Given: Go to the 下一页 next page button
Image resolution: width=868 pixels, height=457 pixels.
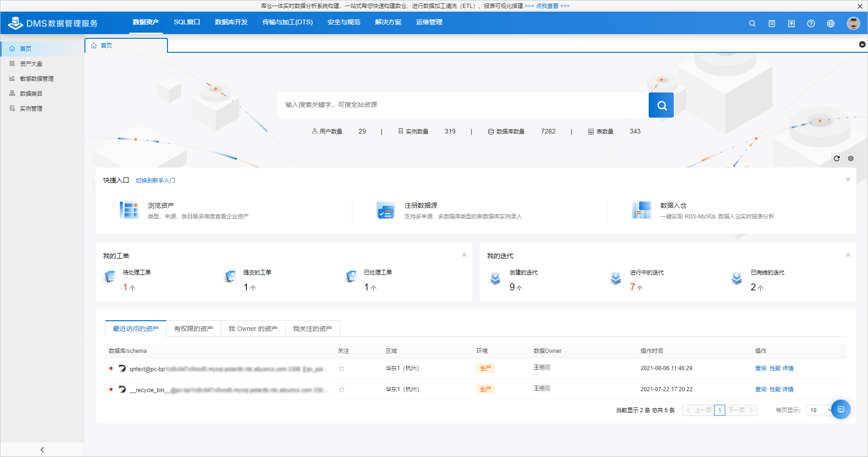Looking at the screenshot, I should [x=741, y=410].
